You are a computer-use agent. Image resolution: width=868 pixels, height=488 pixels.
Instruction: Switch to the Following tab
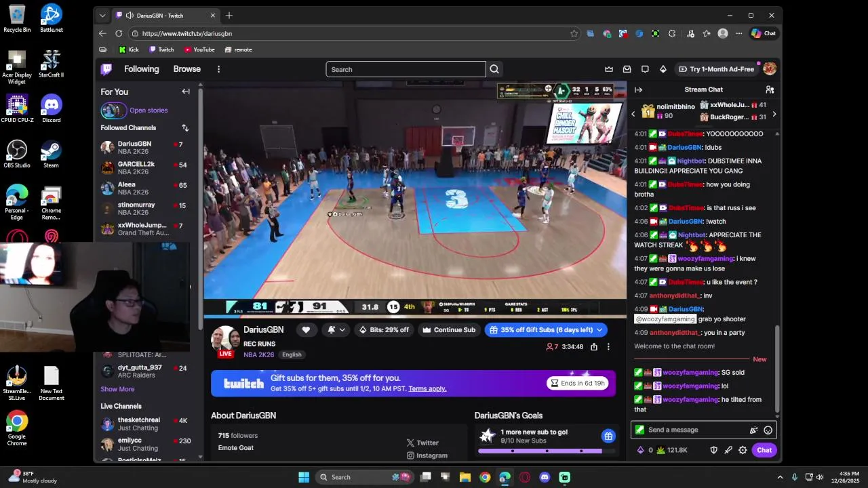pyautogui.click(x=141, y=69)
